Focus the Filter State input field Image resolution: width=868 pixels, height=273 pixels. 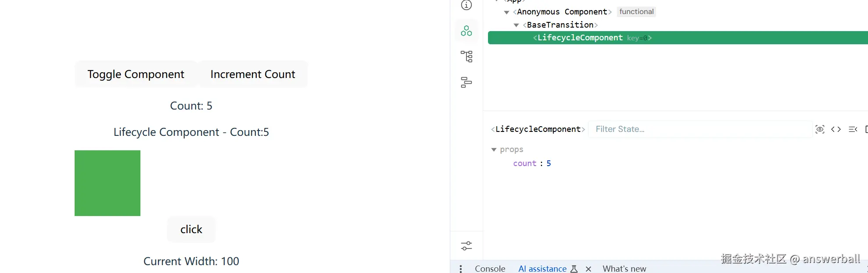700,129
